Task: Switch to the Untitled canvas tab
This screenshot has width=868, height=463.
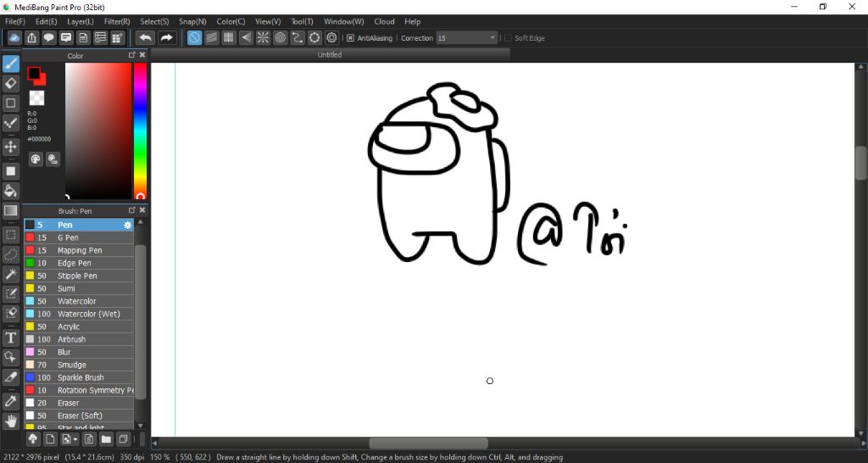Action: (330, 55)
